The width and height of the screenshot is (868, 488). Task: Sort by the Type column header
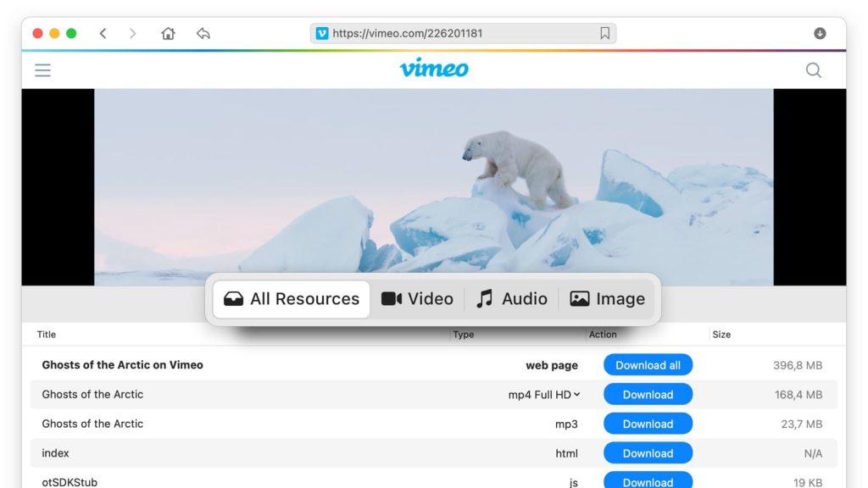[464, 334]
